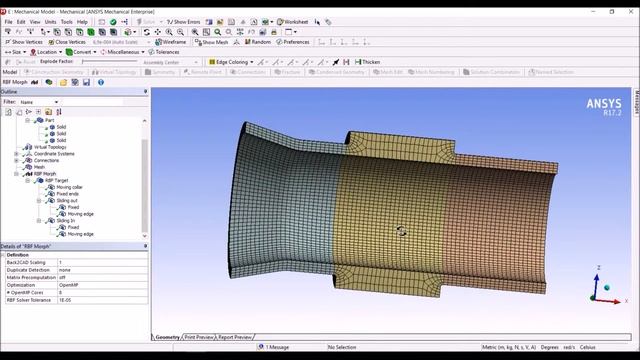Screen dimensions: 640x360
Task: Collapse the Definition details section
Action: (x=3, y=255)
